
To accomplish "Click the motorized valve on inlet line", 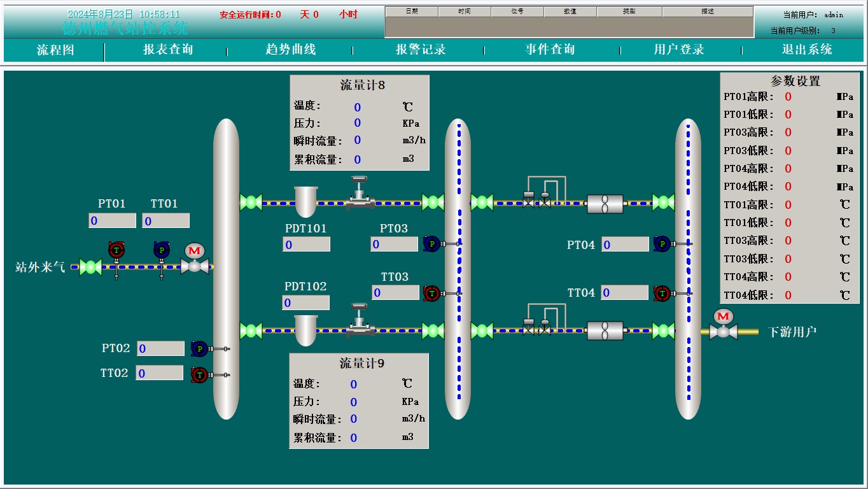I will 195,259.
